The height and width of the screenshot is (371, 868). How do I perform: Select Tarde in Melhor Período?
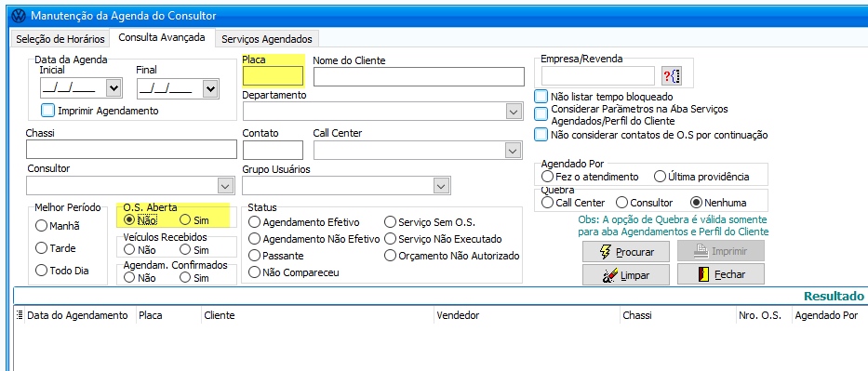[x=42, y=248]
